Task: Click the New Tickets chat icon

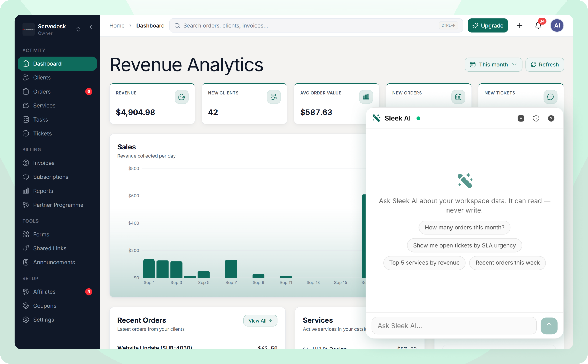Action: (550, 97)
